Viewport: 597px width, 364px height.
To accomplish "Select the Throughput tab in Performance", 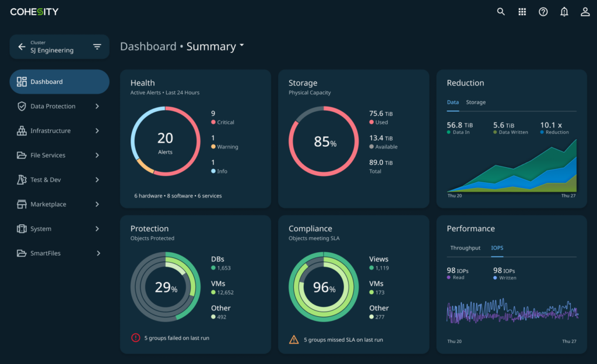I will (465, 248).
